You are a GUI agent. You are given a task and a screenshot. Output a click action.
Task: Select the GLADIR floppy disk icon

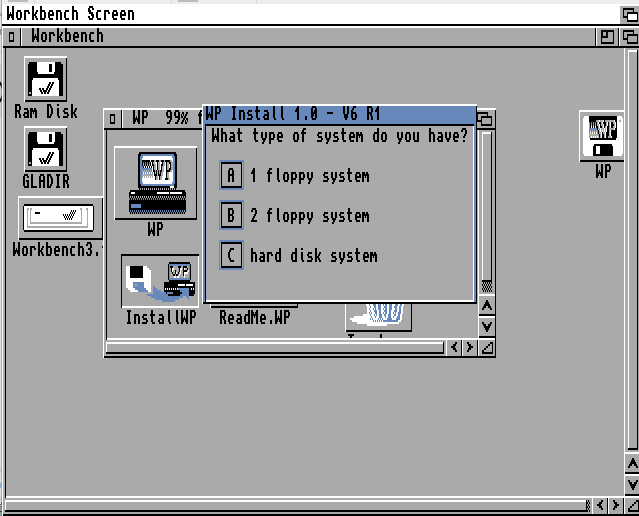46,149
